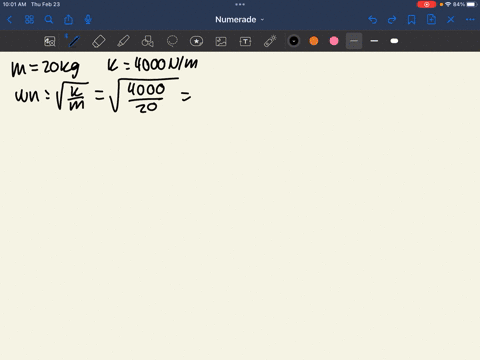This screenshot has width=480, height=360.
Task: Select the Eraser tool
Action: click(99, 41)
